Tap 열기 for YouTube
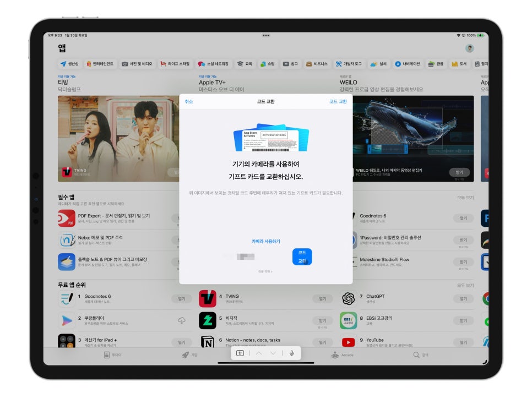Viewport: 532px width, 398px height. pyautogui.click(x=464, y=342)
